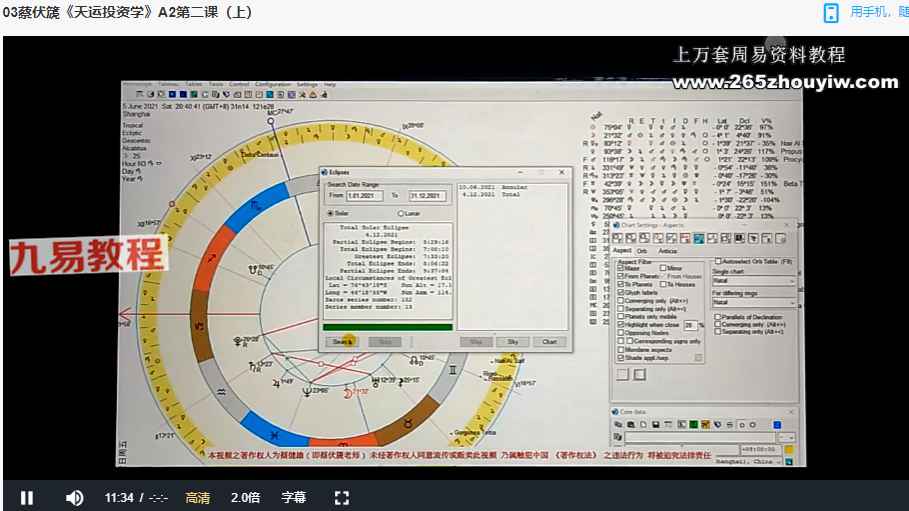Screen dimensions: 909x511
Task: Open the Configuration menu
Action: pos(272,85)
